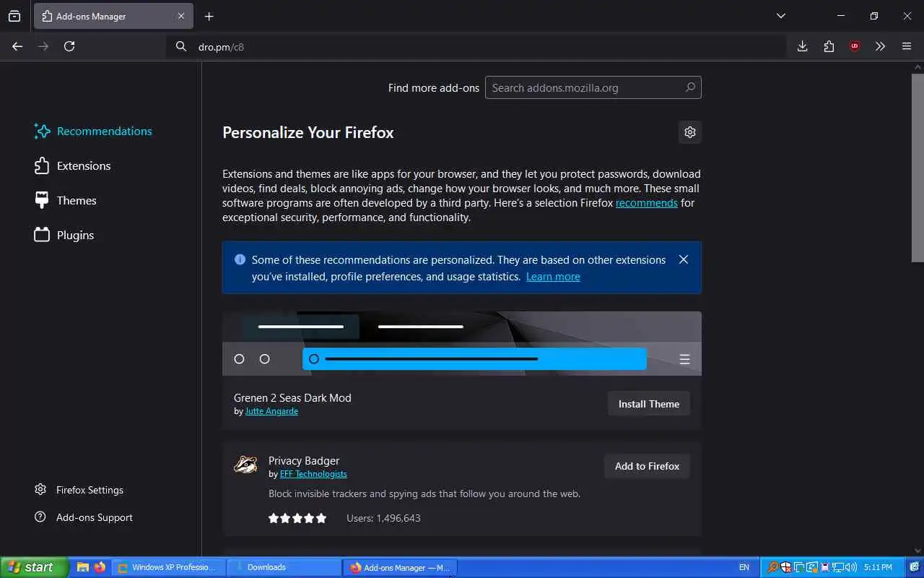
Task: Go back with the back arrow
Action: [x=17, y=46]
